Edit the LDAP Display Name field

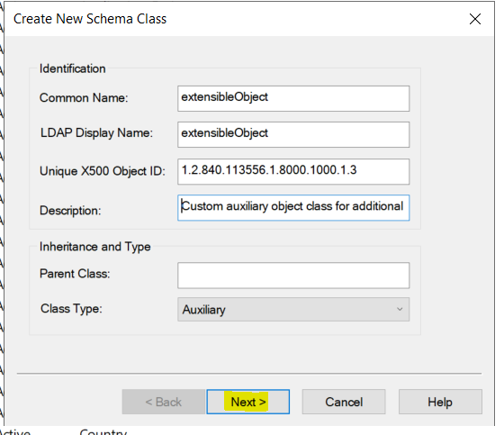tap(293, 134)
